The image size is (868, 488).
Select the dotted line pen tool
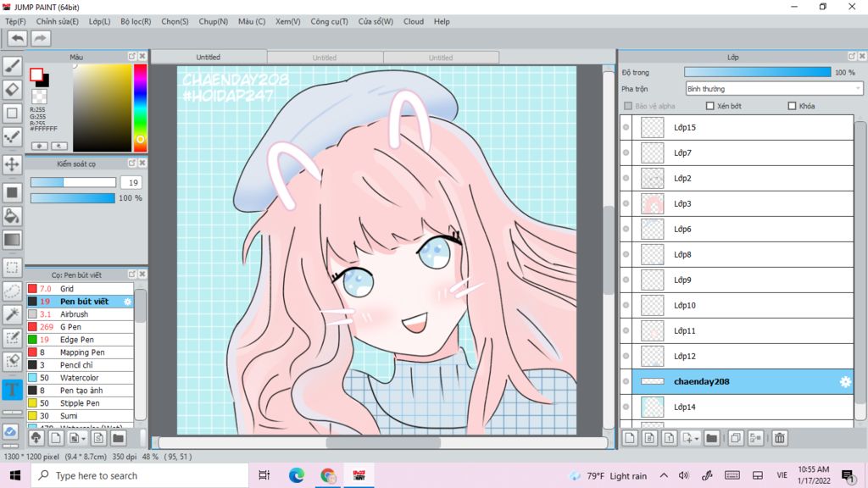12,136
